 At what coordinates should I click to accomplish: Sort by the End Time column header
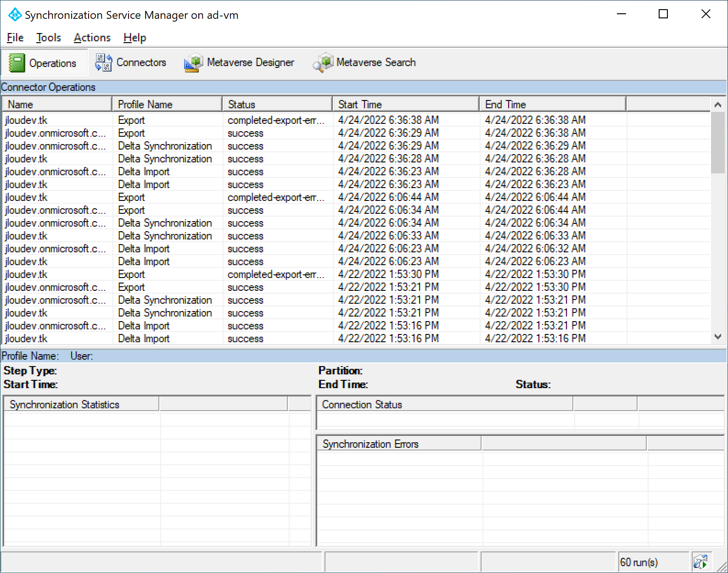[553, 104]
